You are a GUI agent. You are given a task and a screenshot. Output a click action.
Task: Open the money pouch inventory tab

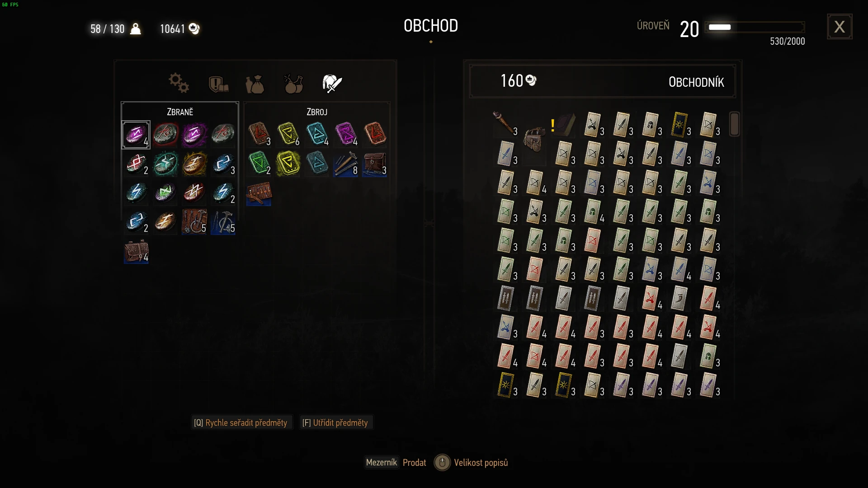[x=255, y=84]
